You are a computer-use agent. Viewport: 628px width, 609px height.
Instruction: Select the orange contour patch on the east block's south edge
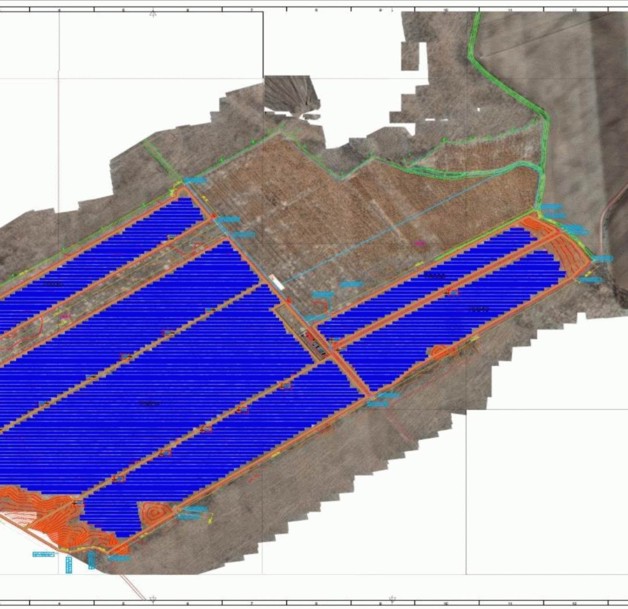[439, 352]
